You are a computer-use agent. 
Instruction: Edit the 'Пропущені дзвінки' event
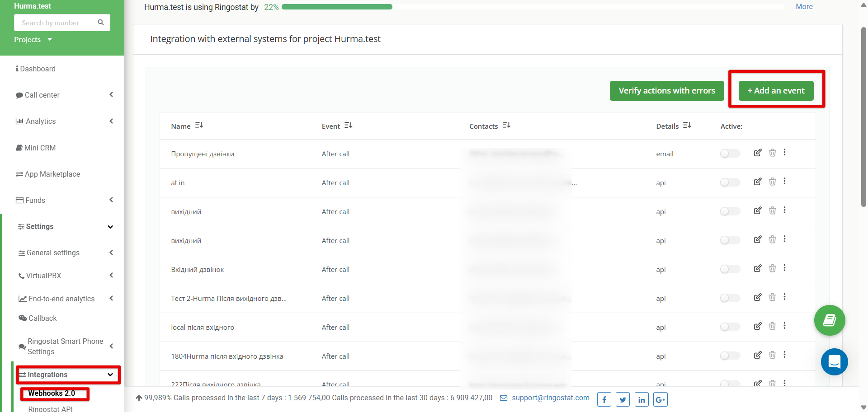click(x=758, y=153)
